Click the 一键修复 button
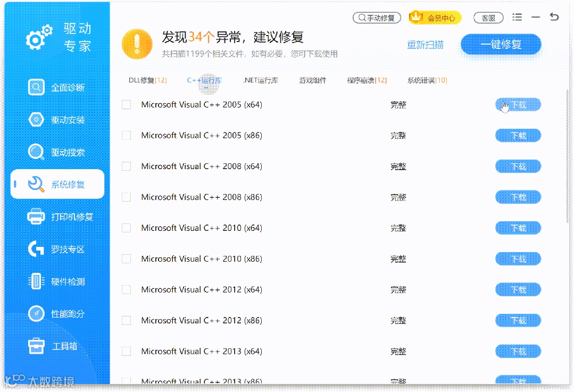The width and height of the screenshot is (574, 392). 501,44
